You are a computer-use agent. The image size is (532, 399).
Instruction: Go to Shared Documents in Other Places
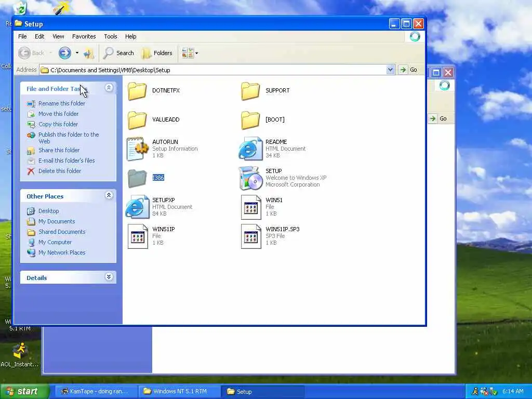coord(62,232)
